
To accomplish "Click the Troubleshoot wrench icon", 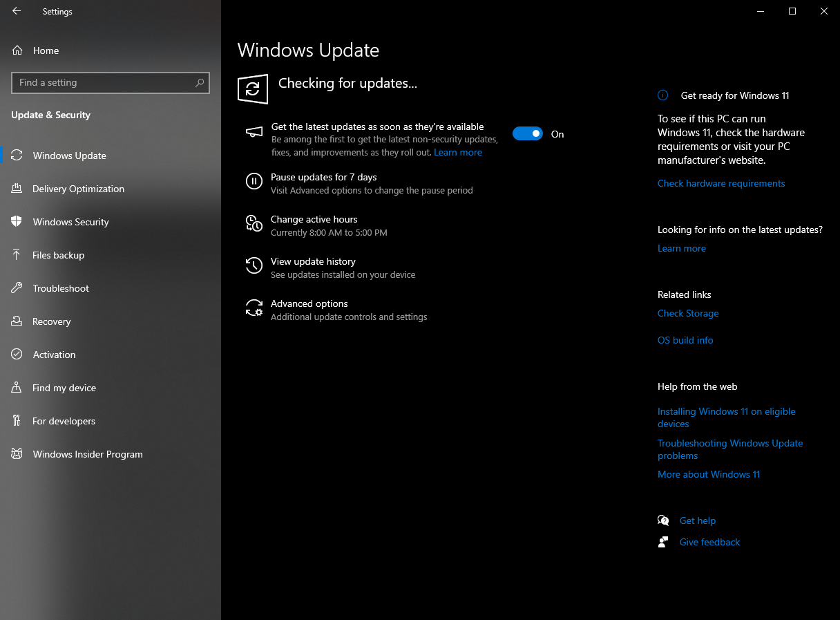I will 17,288.
